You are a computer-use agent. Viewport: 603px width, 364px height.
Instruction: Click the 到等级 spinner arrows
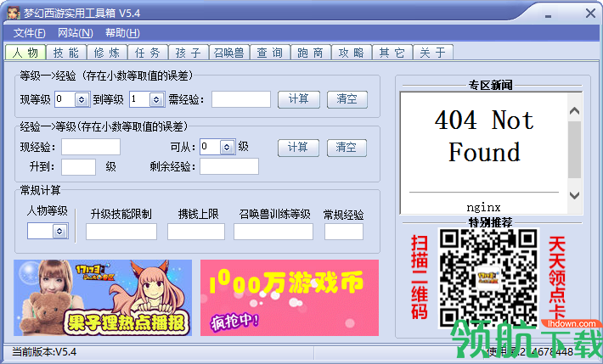[156, 99]
